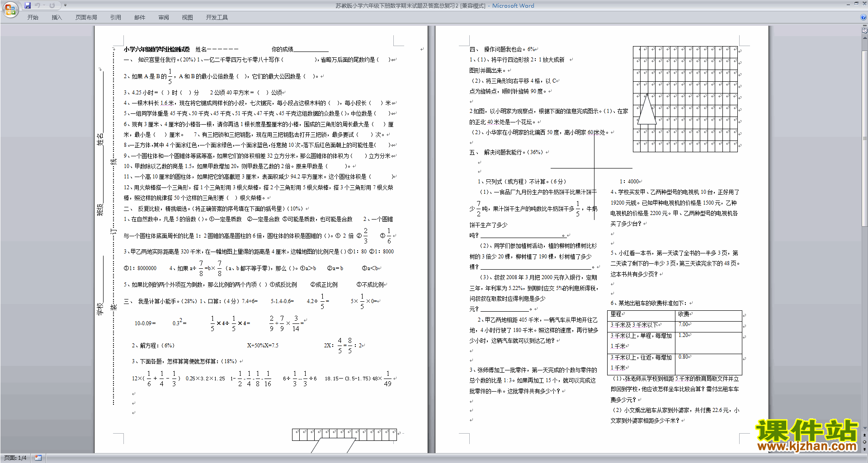Switch to 引用 tab

(x=116, y=18)
